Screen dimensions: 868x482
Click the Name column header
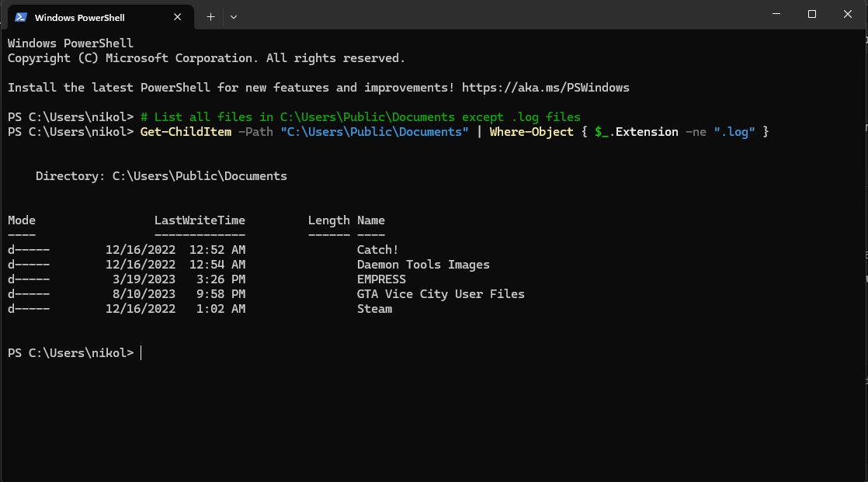pyautogui.click(x=371, y=220)
